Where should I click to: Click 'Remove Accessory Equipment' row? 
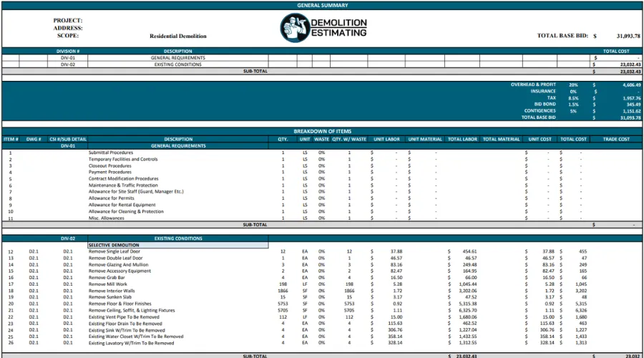click(x=119, y=271)
